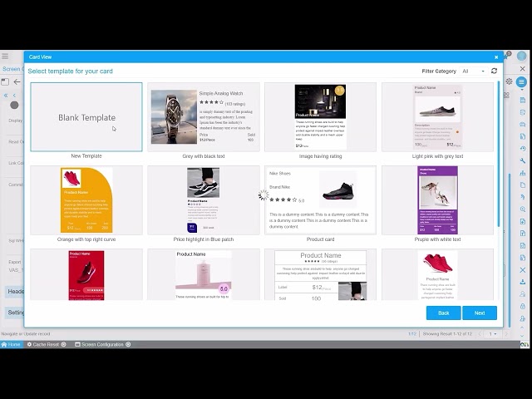Choose the Grey with black text template
Image resolution: width=532 pixels, height=399 pixels.
[x=204, y=116]
